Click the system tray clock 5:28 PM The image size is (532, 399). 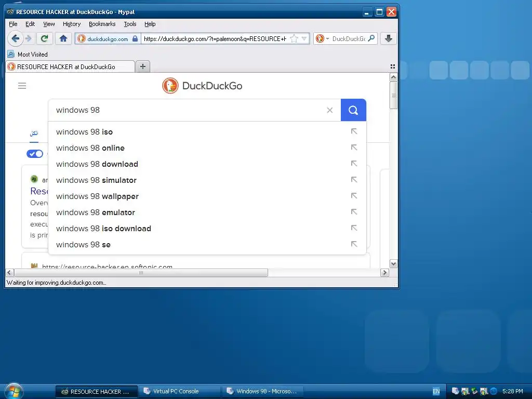click(513, 391)
